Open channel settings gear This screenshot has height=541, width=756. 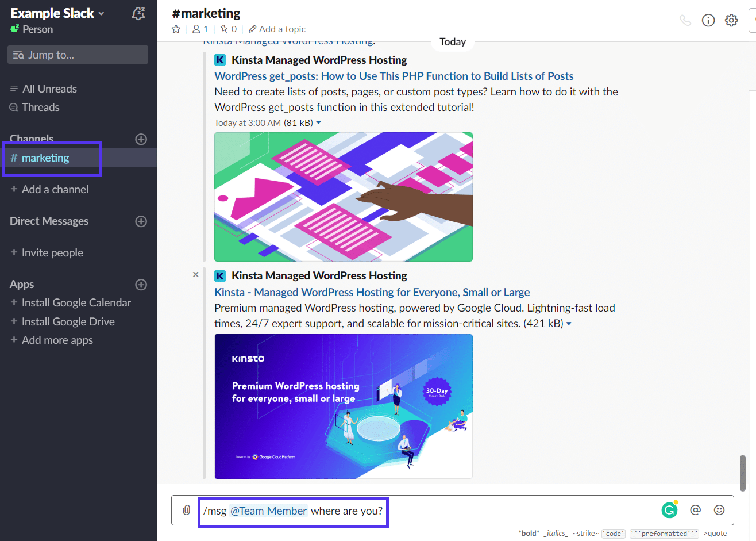[x=731, y=20]
